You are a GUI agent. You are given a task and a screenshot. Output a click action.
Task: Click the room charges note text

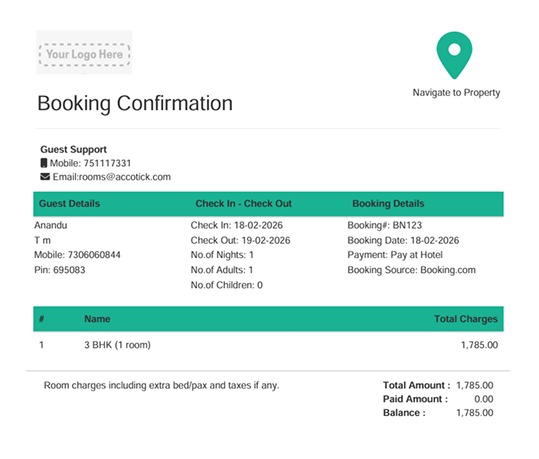pyautogui.click(x=161, y=385)
